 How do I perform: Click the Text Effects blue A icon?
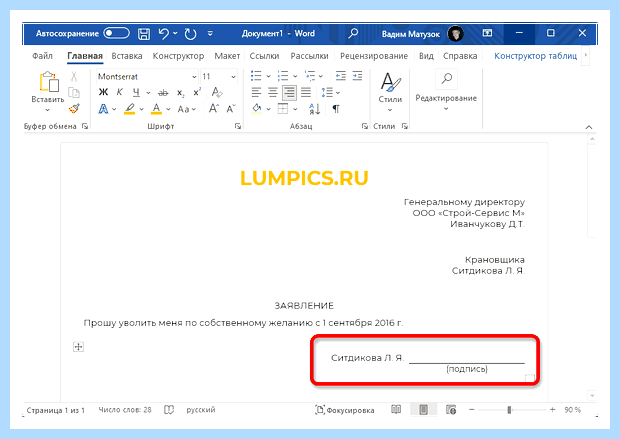tap(103, 109)
